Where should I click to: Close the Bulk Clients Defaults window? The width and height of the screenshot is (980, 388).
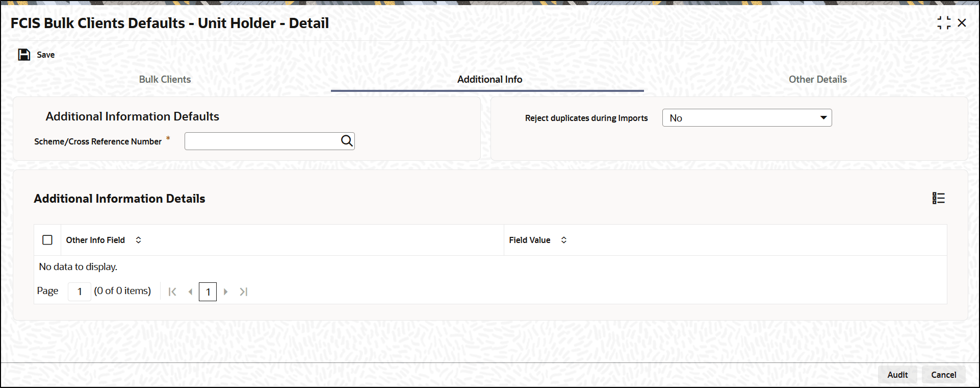click(962, 22)
